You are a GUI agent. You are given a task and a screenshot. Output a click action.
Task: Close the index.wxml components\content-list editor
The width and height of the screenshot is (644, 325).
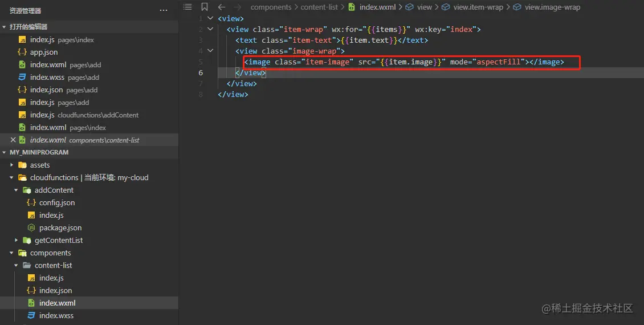(x=13, y=140)
